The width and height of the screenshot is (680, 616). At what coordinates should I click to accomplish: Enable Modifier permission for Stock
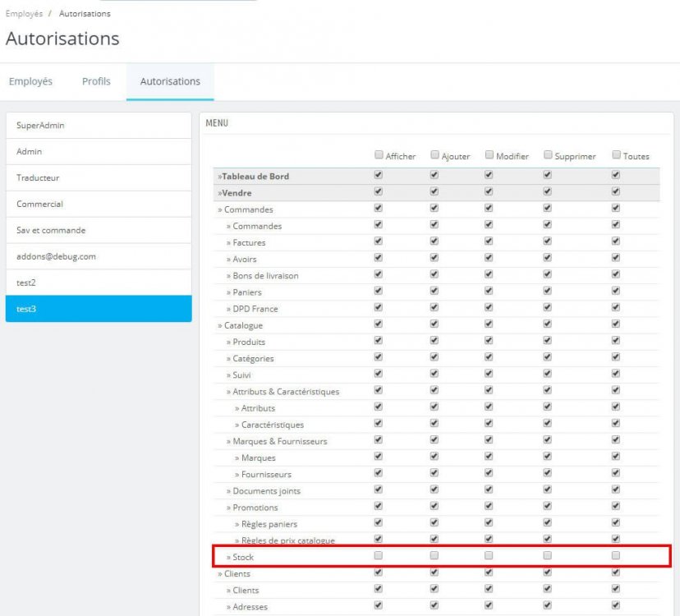(x=489, y=555)
